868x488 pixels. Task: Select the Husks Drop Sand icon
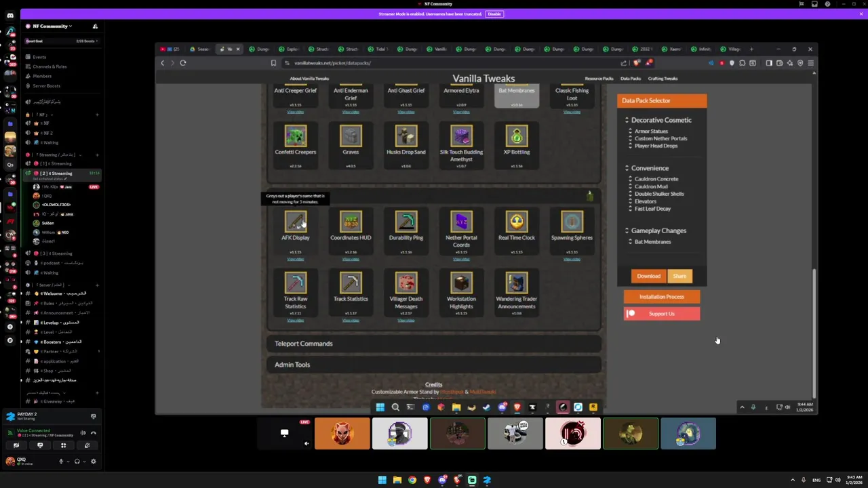coord(406,136)
